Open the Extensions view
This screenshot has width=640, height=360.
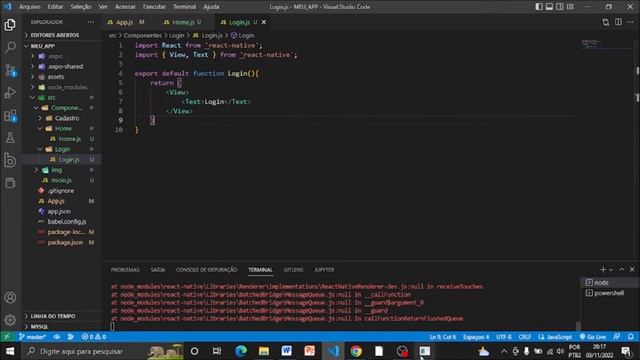pyautogui.click(x=10, y=116)
